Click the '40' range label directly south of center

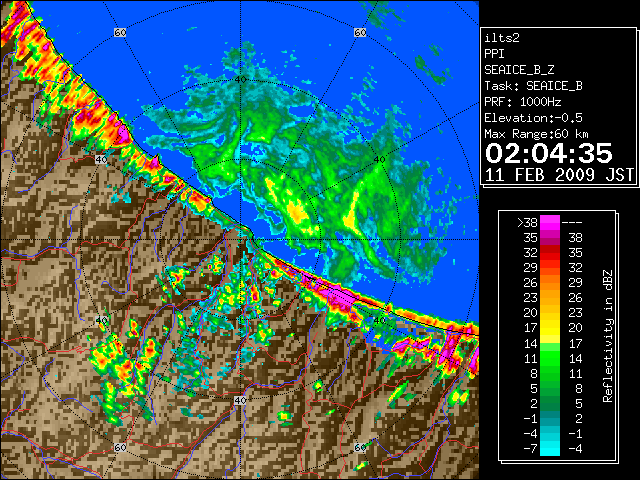click(x=240, y=400)
